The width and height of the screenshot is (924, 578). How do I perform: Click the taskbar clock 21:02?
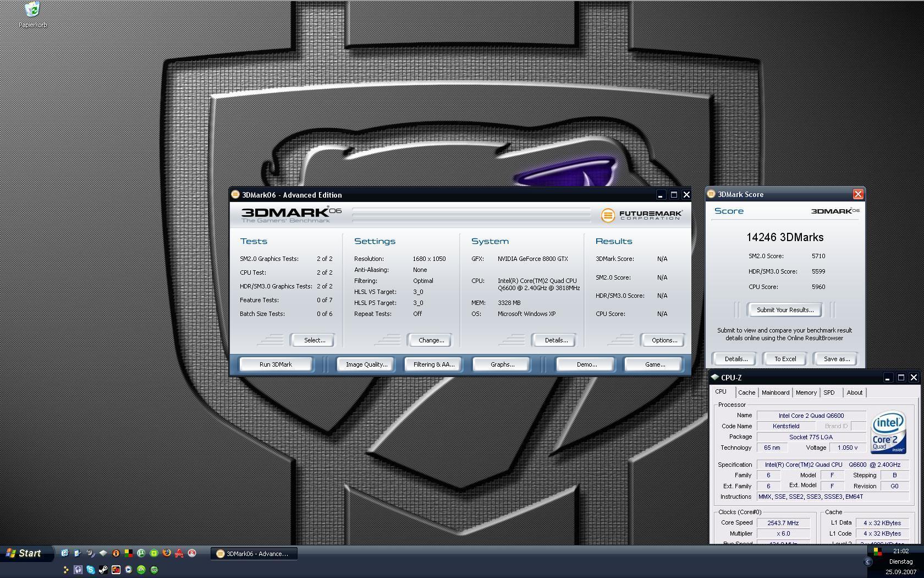(901, 551)
